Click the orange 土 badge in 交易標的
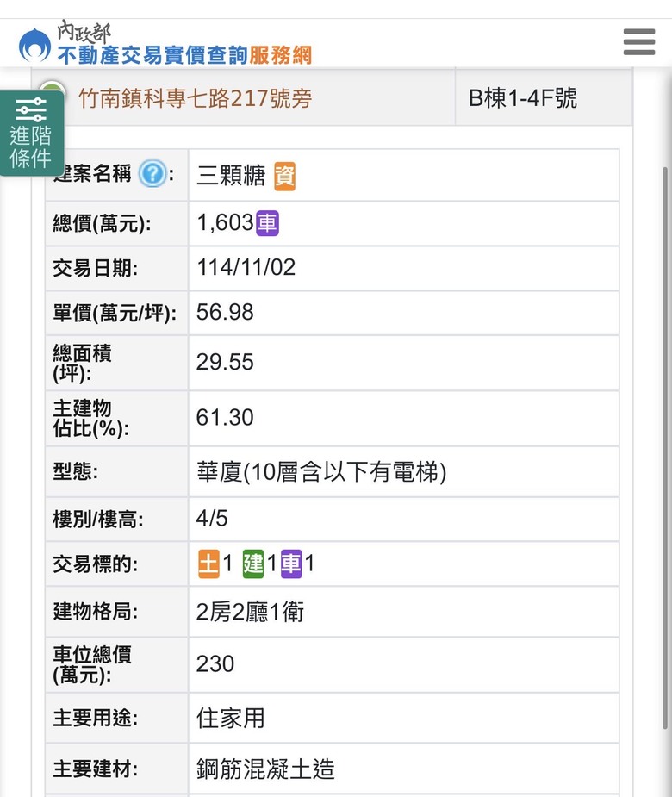Screen dimensions: 672x797 tap(208, 564)
